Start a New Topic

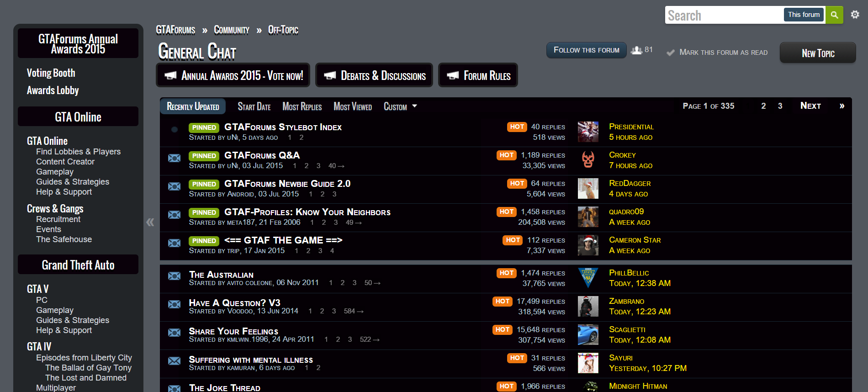[818, 53]
